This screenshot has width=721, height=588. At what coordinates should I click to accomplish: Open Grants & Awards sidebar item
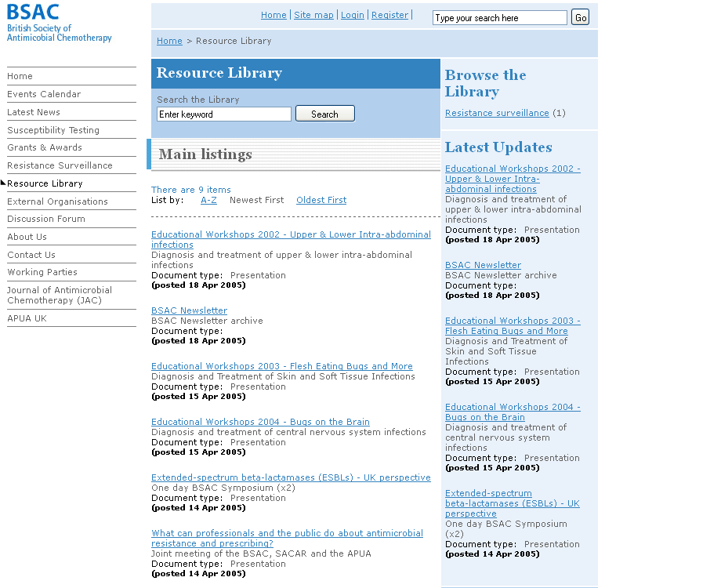[45, 147]
